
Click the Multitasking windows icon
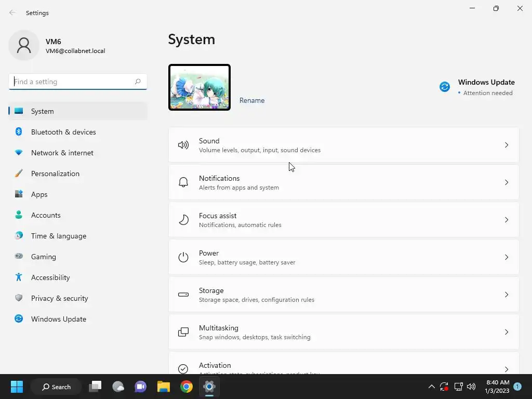coord(183,332)
